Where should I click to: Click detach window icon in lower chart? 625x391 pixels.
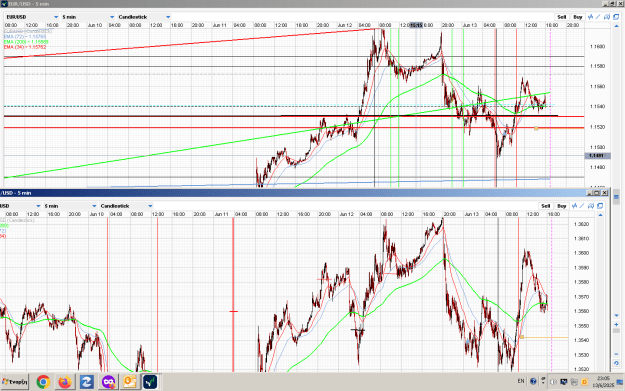[600, 206]
